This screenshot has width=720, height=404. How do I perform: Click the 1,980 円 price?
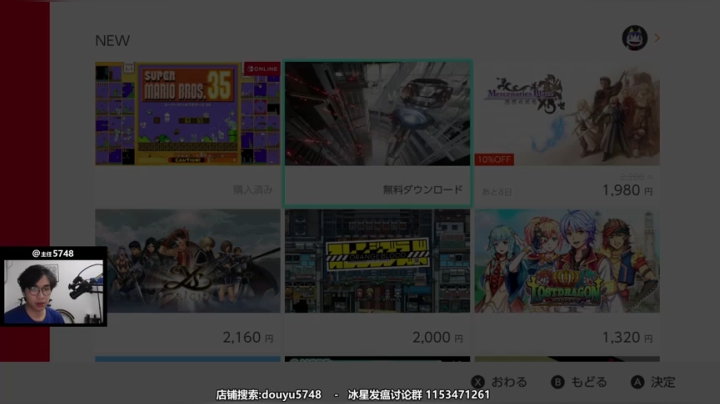pyautogui.click(x=627, y=190)
